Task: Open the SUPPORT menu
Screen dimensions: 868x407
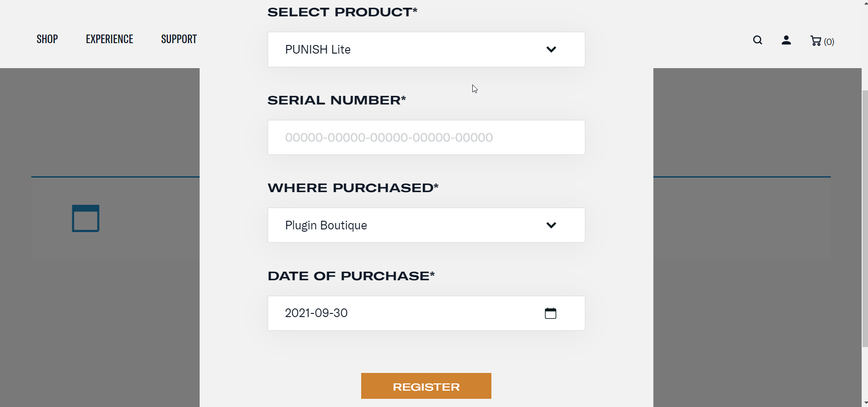Action: click(179, 39)
